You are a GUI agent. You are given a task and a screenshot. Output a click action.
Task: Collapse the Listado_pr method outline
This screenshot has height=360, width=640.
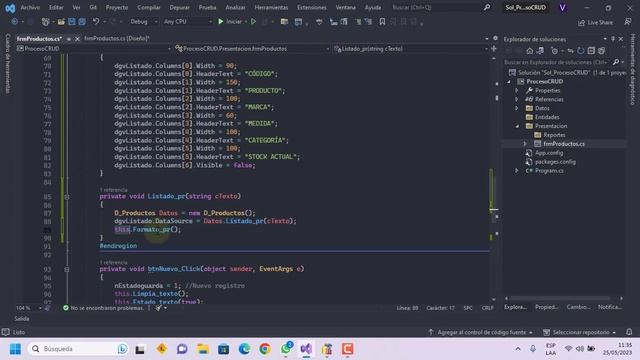pos(67,197)
